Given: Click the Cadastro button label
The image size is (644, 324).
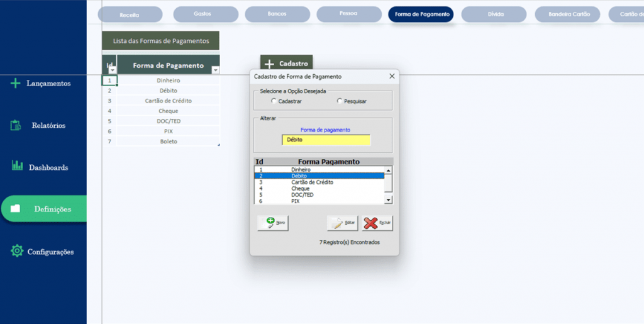Looking at the screenshot, I should [294, 64].
